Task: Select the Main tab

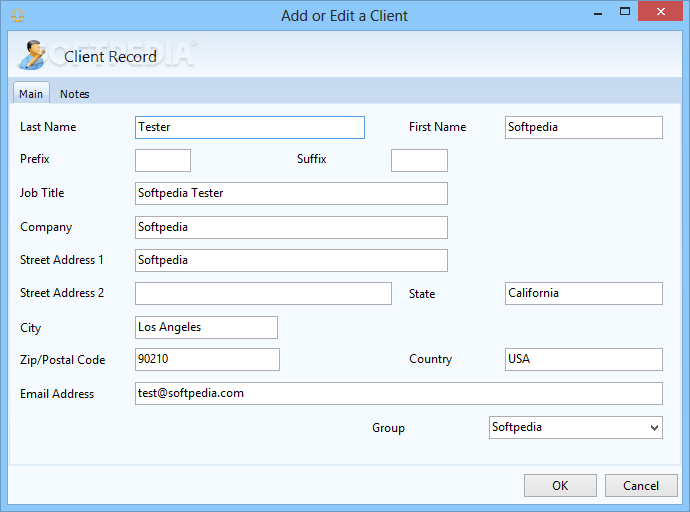Action: 31,94
